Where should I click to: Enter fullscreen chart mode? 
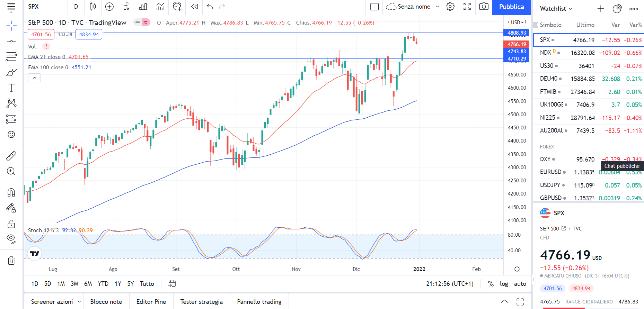(x=467, y=7)
